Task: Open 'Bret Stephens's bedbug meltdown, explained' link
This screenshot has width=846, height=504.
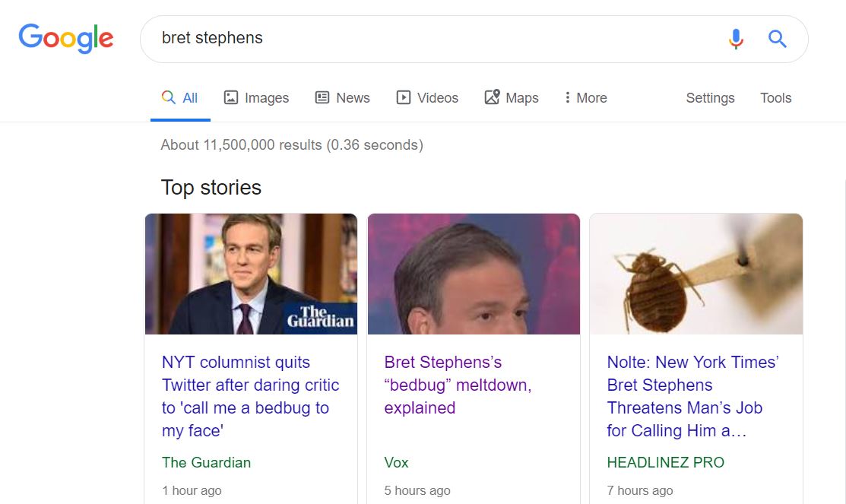Action: (458, 385)
